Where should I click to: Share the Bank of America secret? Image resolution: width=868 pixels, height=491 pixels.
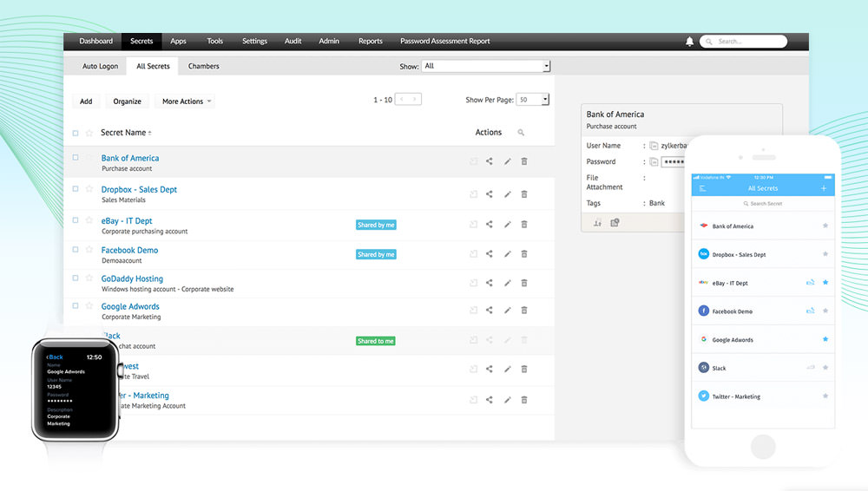pyautogui.click(x=490, y=161)
